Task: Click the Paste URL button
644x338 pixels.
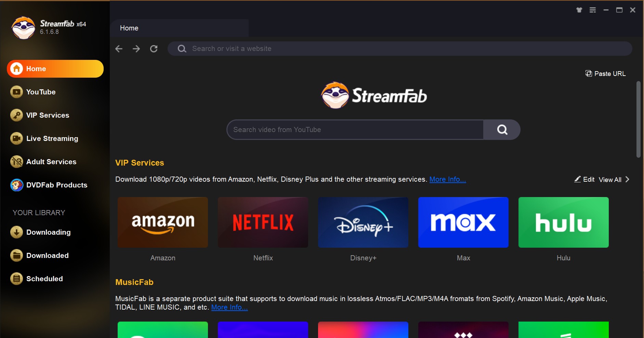Action: coord(605,74)
